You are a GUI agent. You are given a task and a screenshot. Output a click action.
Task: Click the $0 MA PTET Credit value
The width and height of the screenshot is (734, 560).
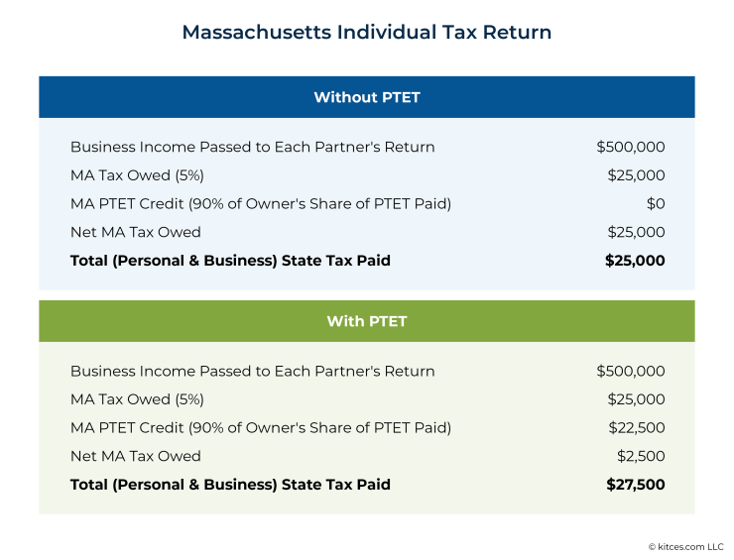655,204
